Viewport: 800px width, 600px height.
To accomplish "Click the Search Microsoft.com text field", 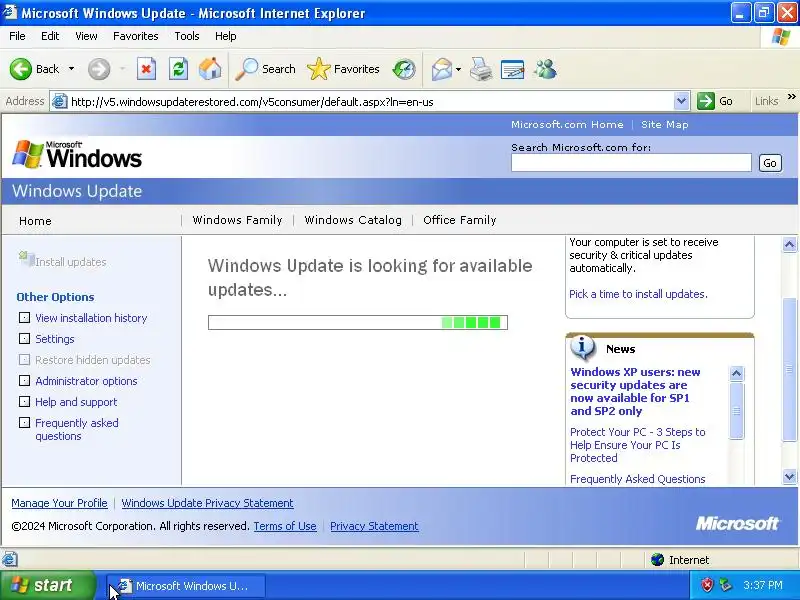I will coord(631,163).
